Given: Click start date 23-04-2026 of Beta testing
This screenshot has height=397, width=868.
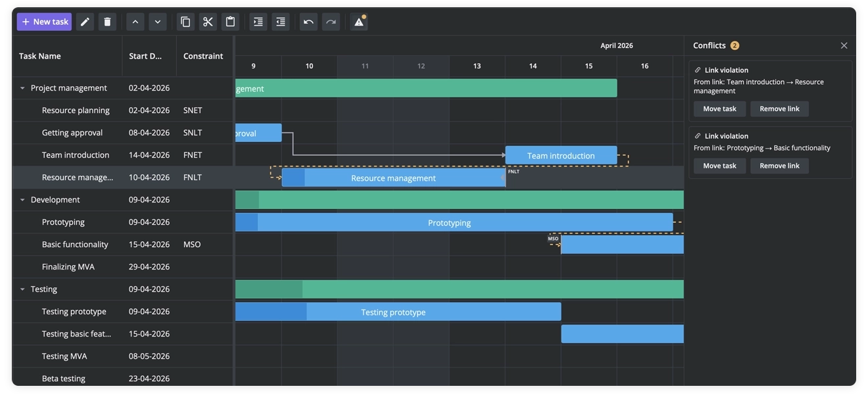Looking at the screenshot, I should click(x=149, y=379).
